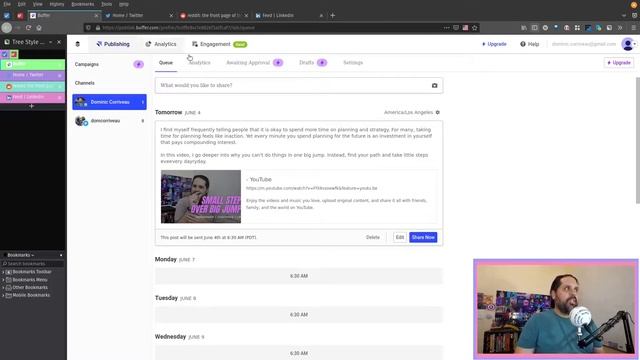Click Share Now on queued post
640x360 pixels.
pyautogui.click(x=423, y=237)
